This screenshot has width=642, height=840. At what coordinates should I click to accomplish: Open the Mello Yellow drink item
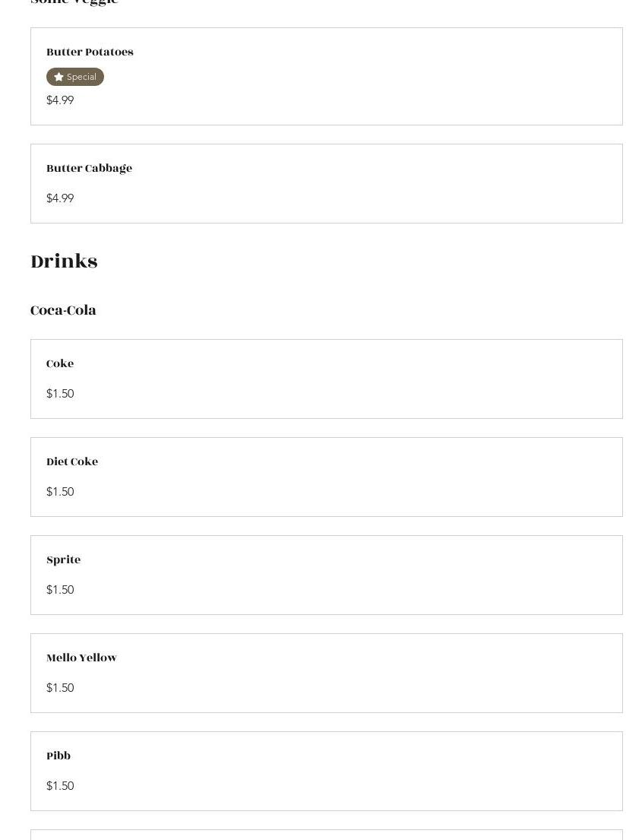pyautogui.click(x=81, y=658)
